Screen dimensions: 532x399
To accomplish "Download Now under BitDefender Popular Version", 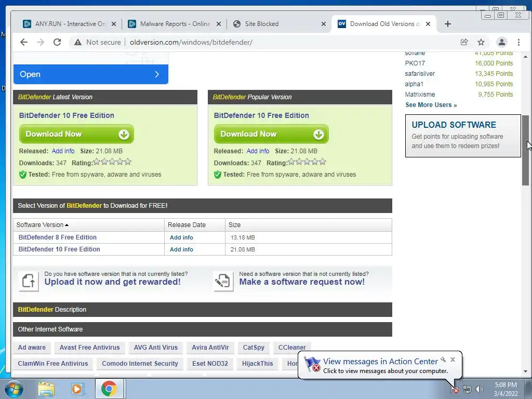I will pos(271,134).
